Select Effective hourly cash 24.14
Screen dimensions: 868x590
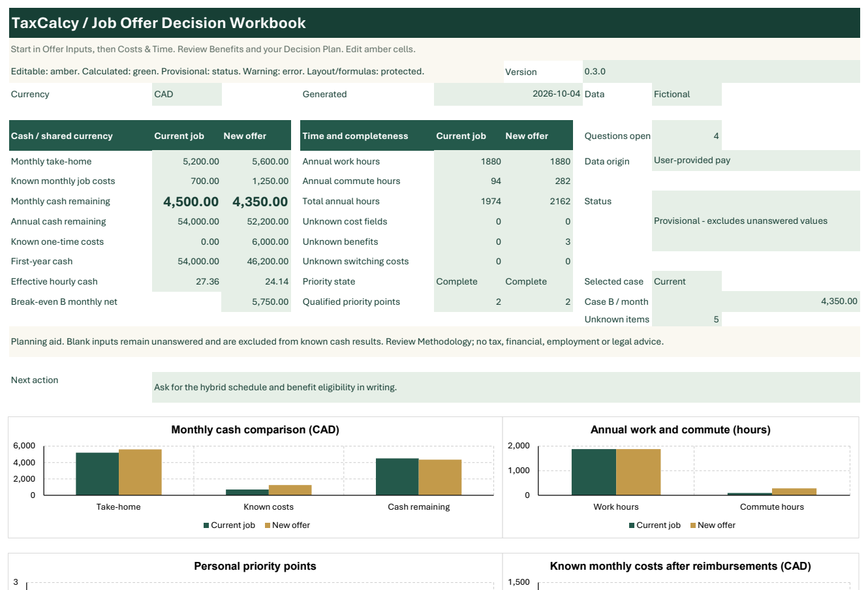[x=256, y=281]
